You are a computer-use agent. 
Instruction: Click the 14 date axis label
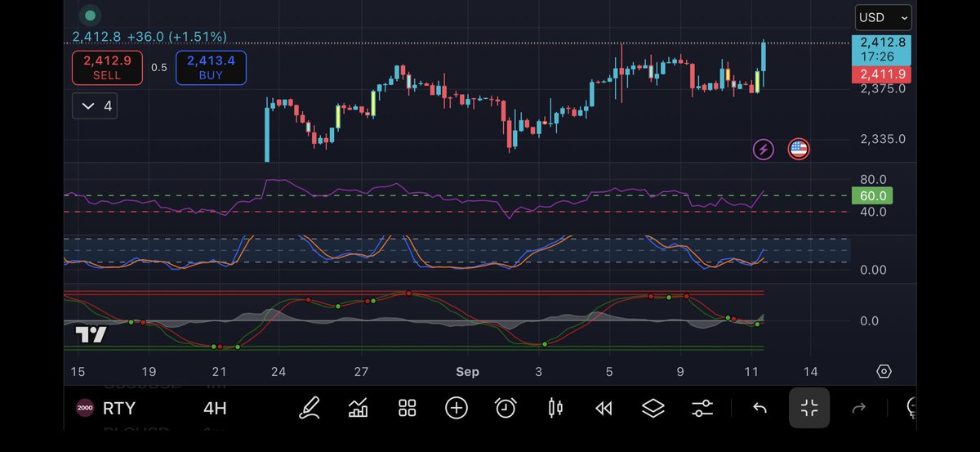pos(810,372)
